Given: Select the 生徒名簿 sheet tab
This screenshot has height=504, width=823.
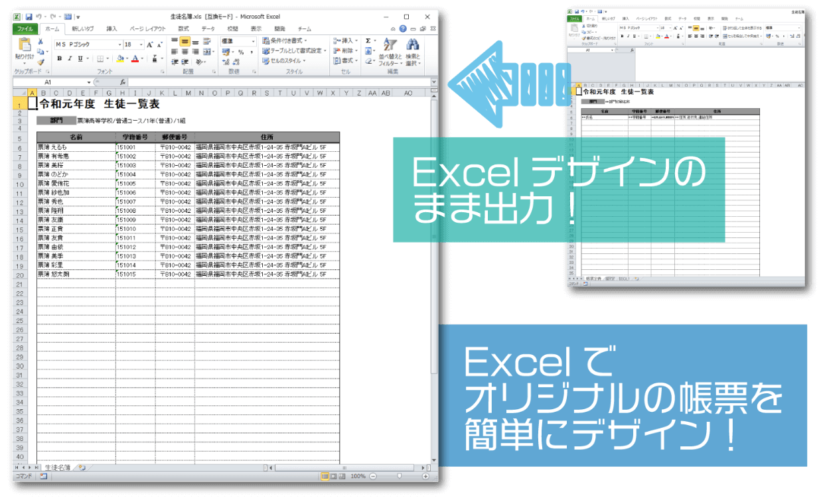Looking at the screenshot, I should pos(58,468).
